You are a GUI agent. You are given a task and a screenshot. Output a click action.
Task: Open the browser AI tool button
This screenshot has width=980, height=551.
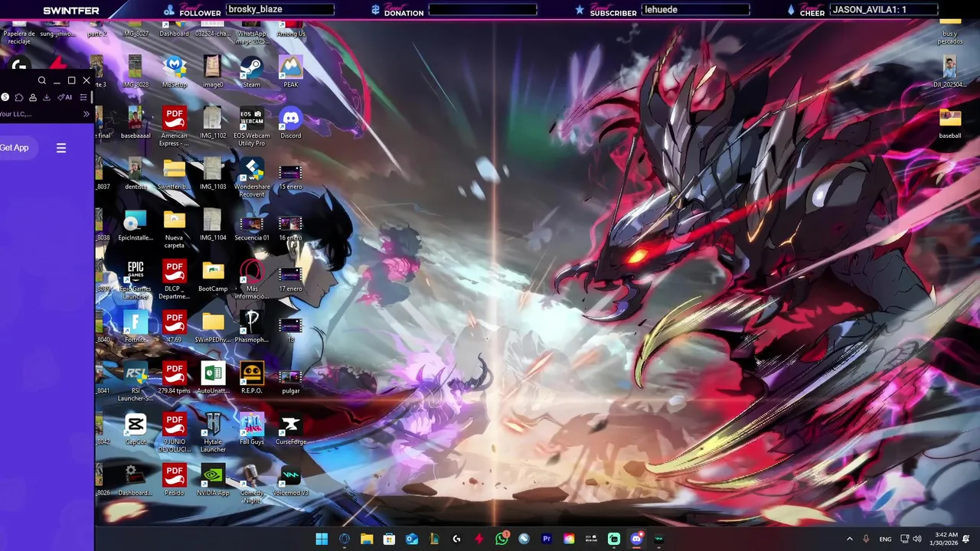[x=65, y=97]
